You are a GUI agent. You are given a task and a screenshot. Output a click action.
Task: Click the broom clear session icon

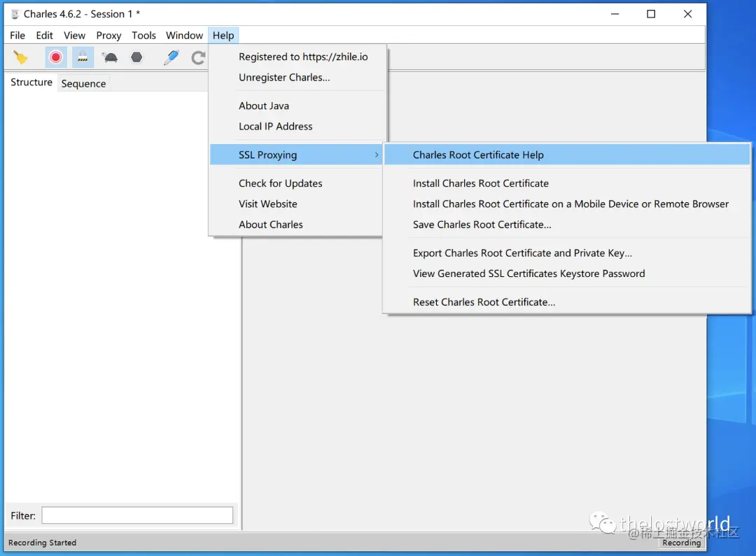[20, 57]
